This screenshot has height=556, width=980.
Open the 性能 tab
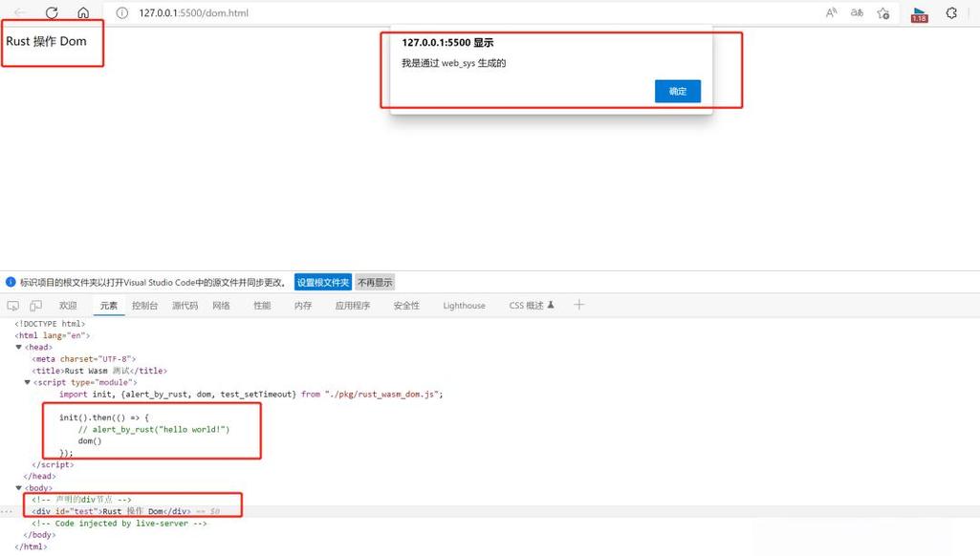(262, 306)
